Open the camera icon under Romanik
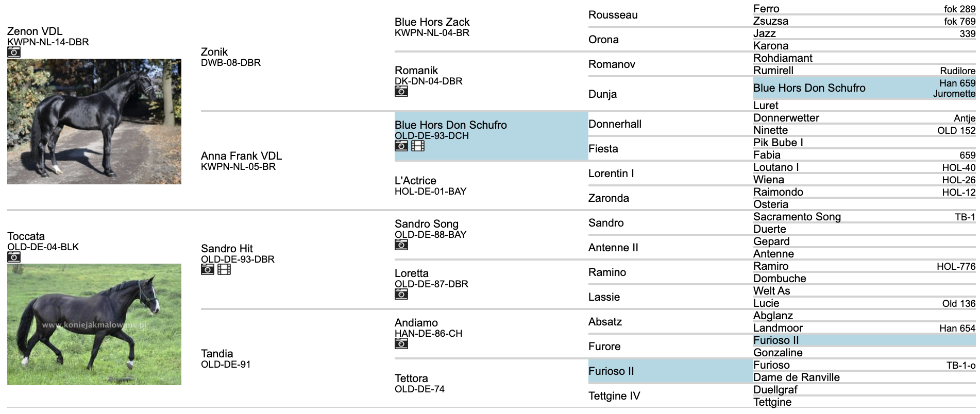The width and height of the screenshot is (980, 414). (x=401, y=91)
